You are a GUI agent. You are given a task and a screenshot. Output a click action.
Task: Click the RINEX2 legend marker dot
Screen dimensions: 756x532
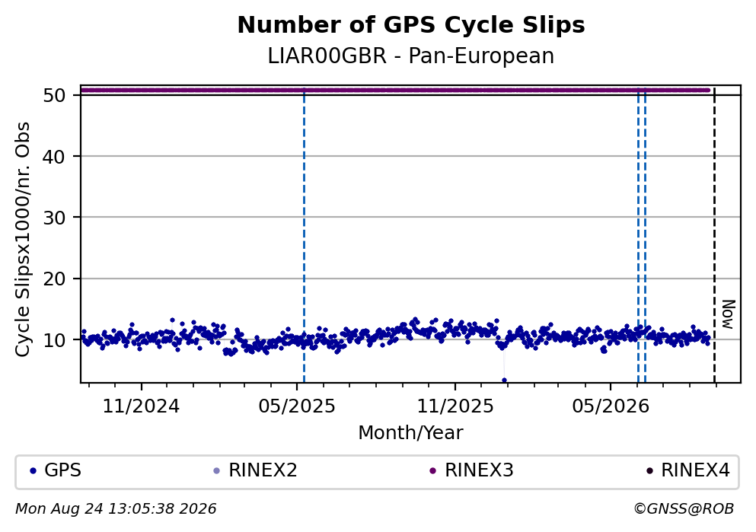pyautogui.click(x=216, y=471)
